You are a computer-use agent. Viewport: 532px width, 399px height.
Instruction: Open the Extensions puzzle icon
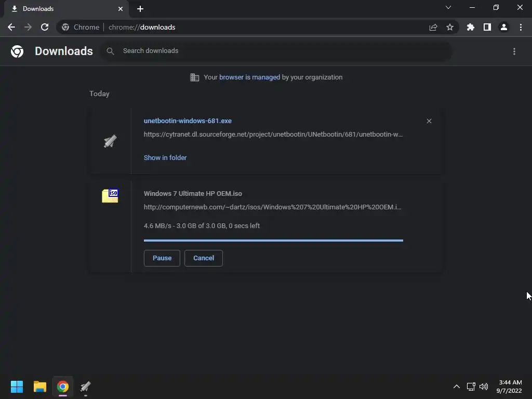(x=471, y=27)
